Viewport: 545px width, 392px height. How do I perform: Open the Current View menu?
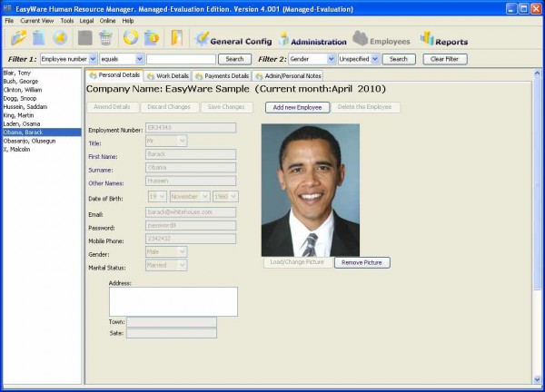(37, 21)
